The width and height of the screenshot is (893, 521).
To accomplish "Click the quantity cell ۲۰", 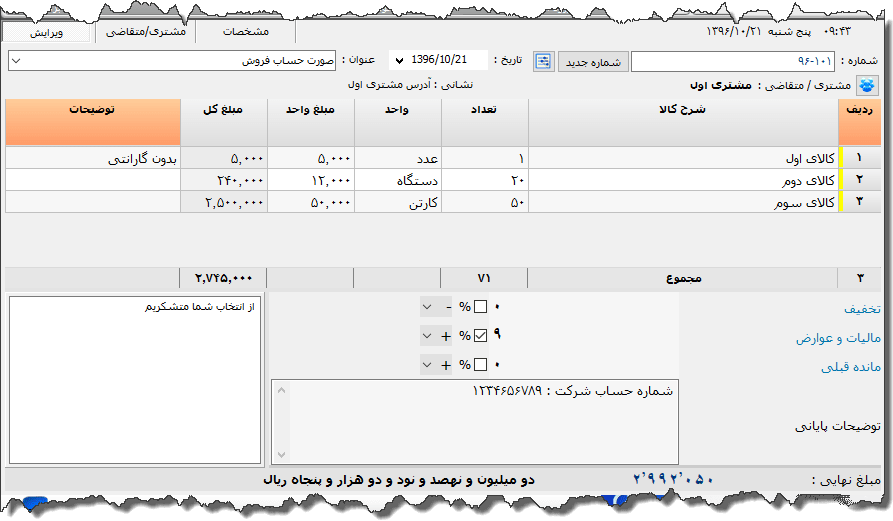I will pos(485,180).
